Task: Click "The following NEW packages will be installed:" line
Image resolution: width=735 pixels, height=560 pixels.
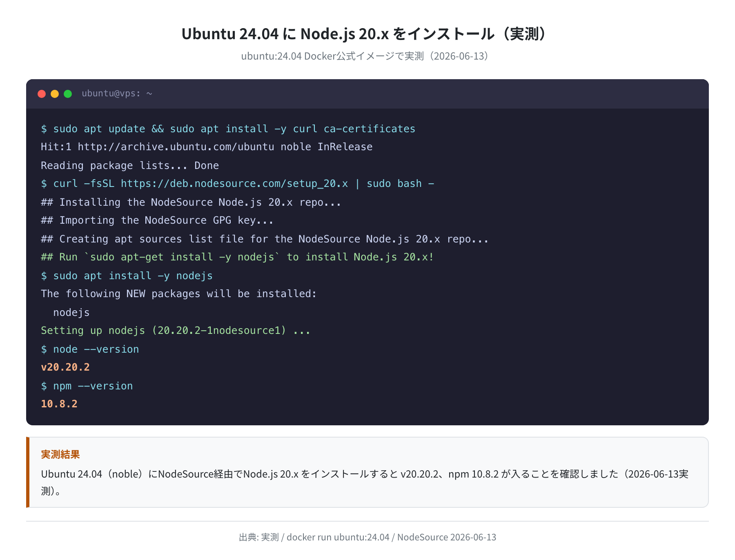Action: [x=179, y=294]
